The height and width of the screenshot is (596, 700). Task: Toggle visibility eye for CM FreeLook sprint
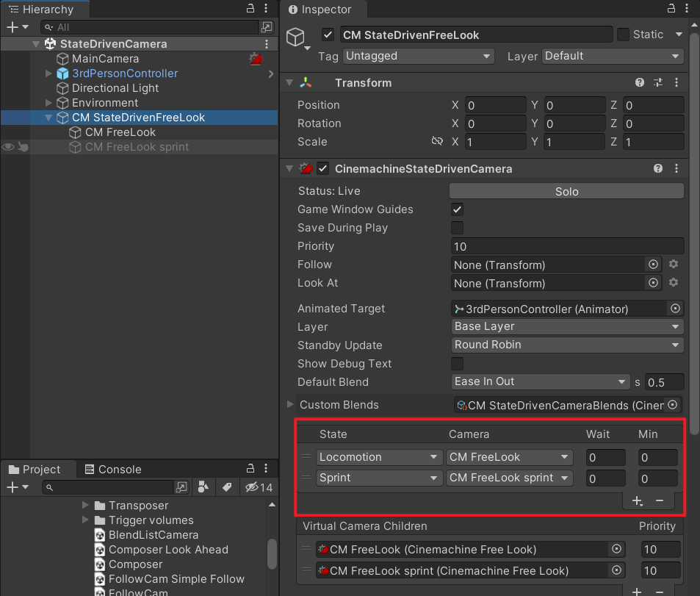[8, 147]
